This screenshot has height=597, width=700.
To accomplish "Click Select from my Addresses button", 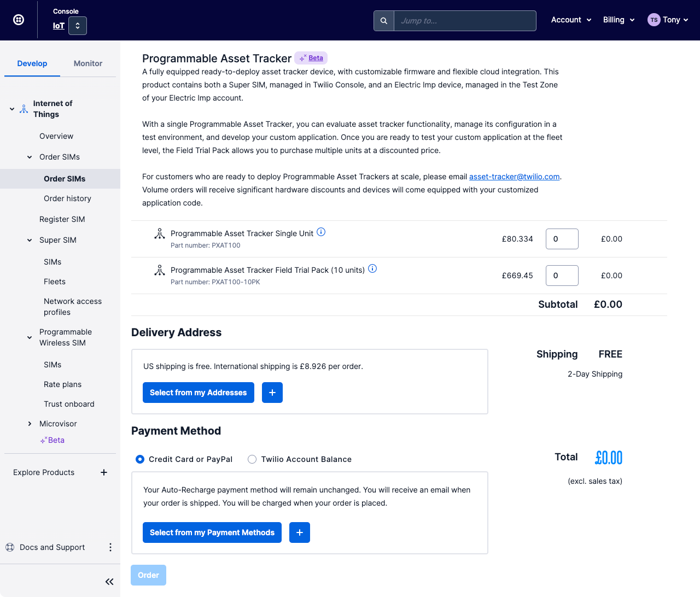I will 199,393.
